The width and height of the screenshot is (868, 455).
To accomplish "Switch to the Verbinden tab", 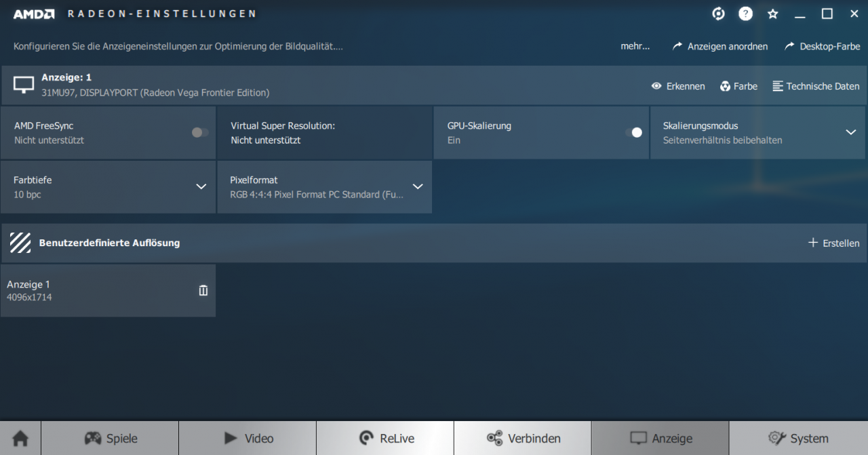I will click(x=523, y=438).
